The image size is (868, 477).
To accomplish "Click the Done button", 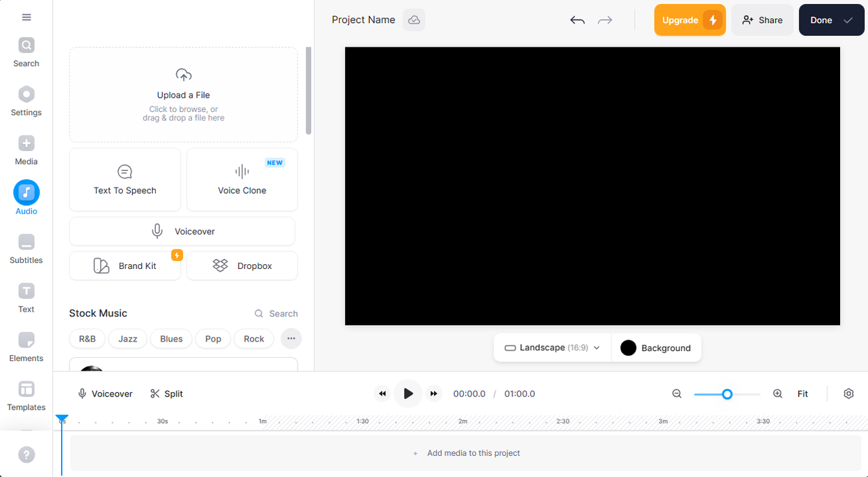I will pos(831,20).
